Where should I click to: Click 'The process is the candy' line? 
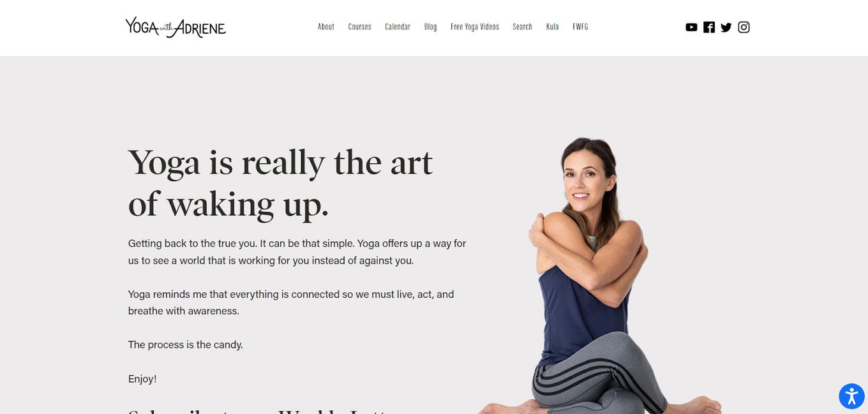tap(185, 344)
